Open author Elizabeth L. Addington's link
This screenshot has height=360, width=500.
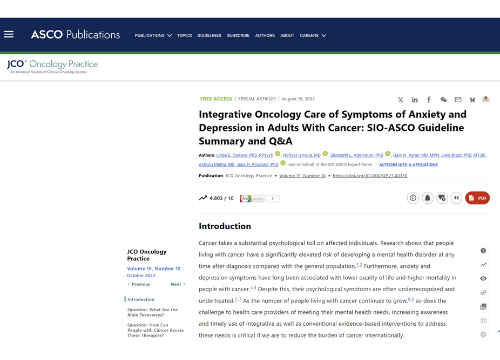point(357,155)
